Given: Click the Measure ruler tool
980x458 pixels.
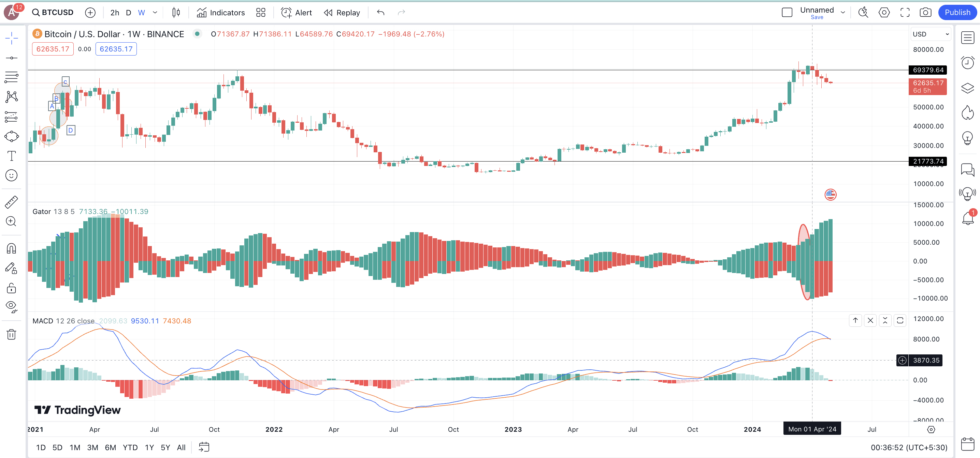Looking at the screenshot, I should click(x=11, y=202).
